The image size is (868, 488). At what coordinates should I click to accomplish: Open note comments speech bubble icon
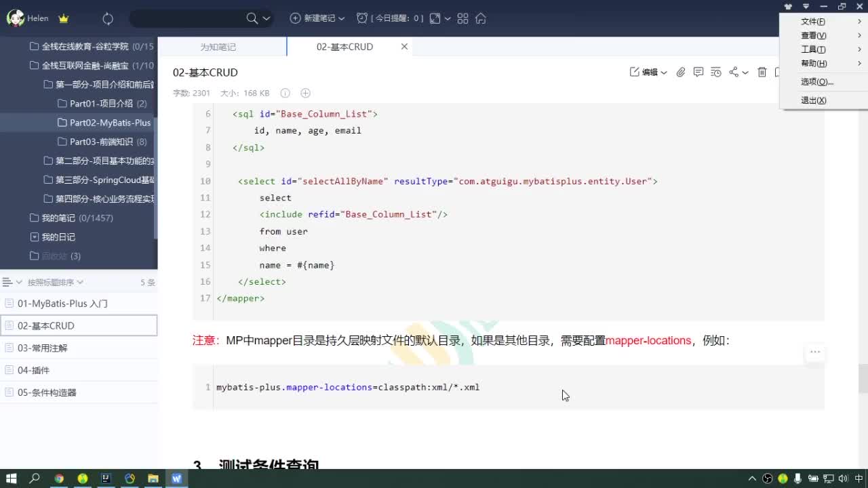[698, 73]
